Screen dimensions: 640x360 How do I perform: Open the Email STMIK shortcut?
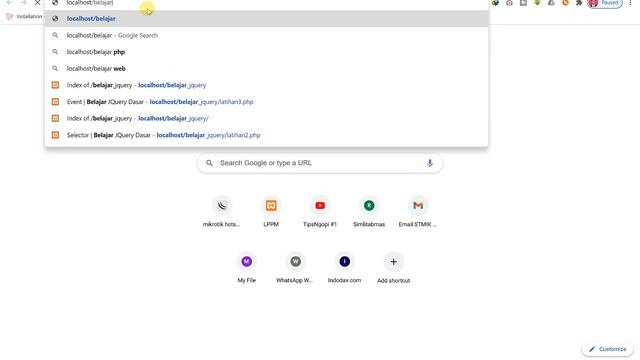click(x=418, y=212)
